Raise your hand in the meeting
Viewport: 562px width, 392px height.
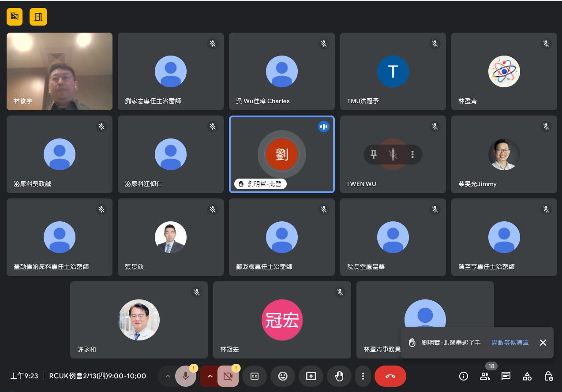coord(339,376)
